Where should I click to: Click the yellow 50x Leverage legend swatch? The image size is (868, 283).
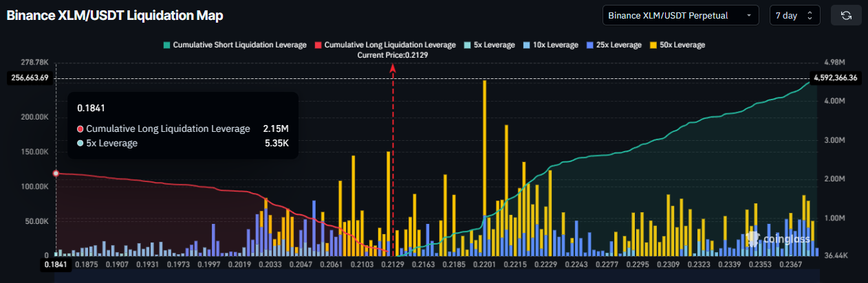[x=652, y=45]
